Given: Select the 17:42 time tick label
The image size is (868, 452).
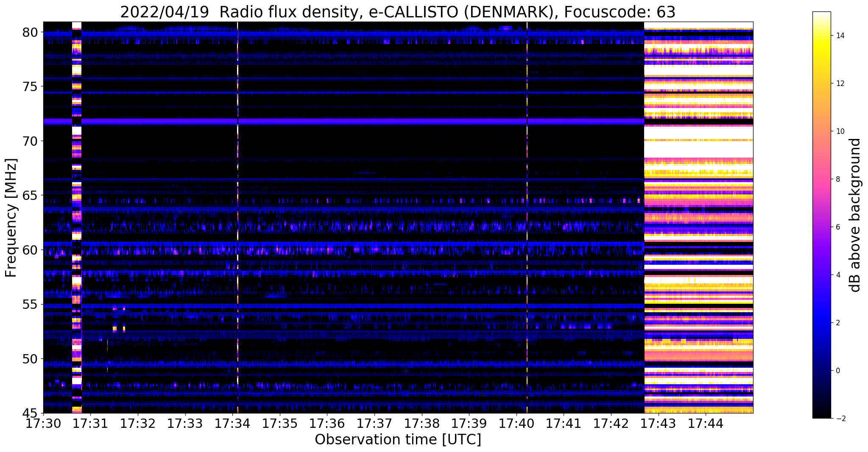Looking at the screenshot, I should (x=611, y=423).
